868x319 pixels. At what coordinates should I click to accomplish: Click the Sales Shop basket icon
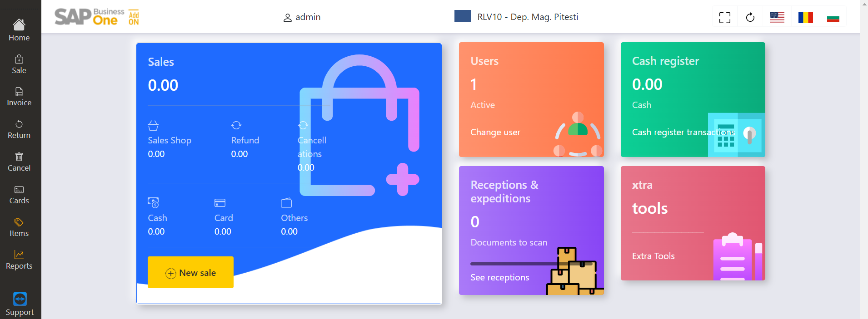coord(153,125)
